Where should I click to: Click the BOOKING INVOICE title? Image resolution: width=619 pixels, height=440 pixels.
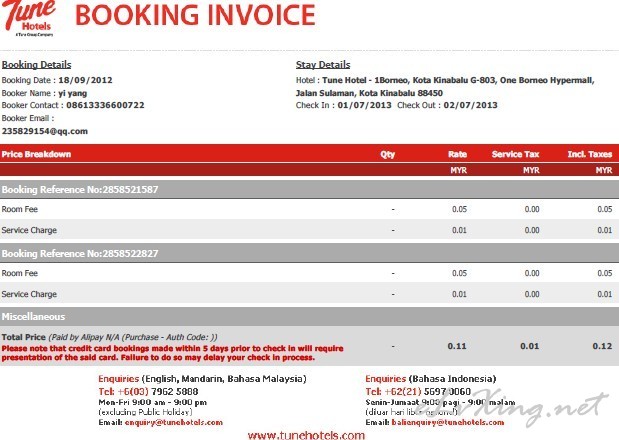[x=195, y=15]
